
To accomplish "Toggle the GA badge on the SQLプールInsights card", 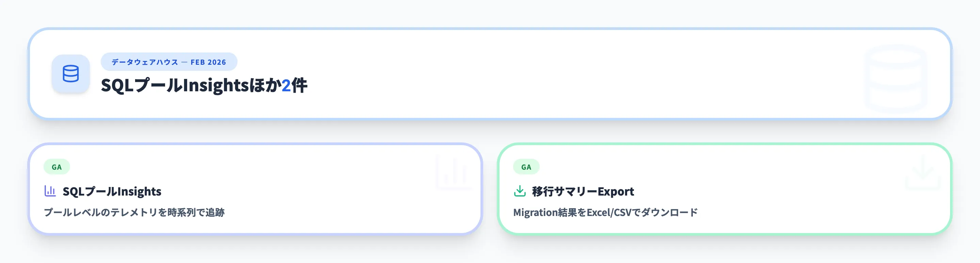I will pyautogui.click(x=56, y=166).
